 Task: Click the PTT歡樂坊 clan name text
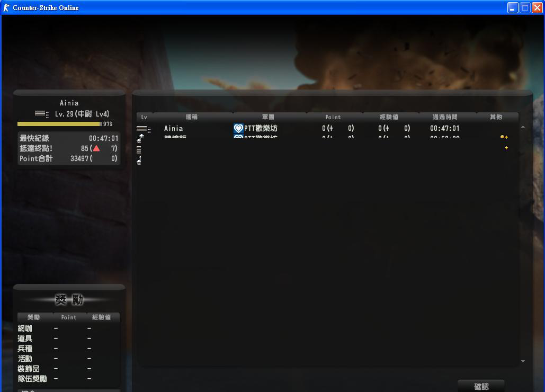tap(261, 129)
